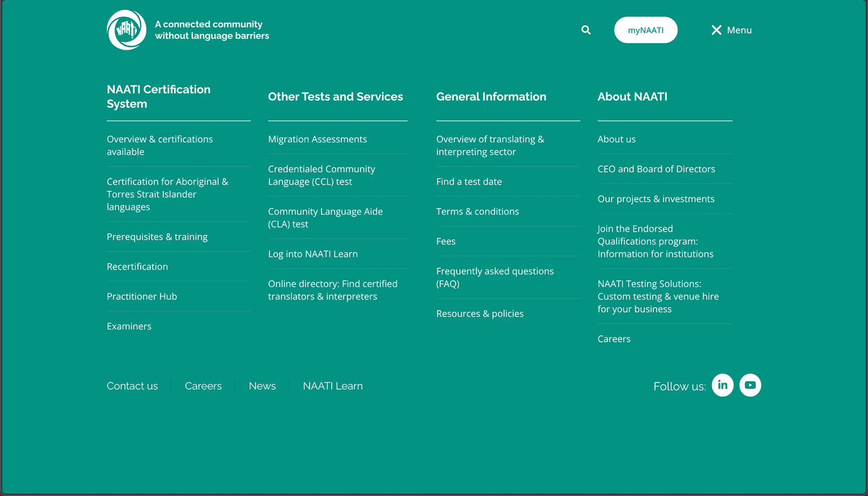Open the News page
Image resolution: width=868 pixels, height=496 pixels.
click(x=262, y=386)
